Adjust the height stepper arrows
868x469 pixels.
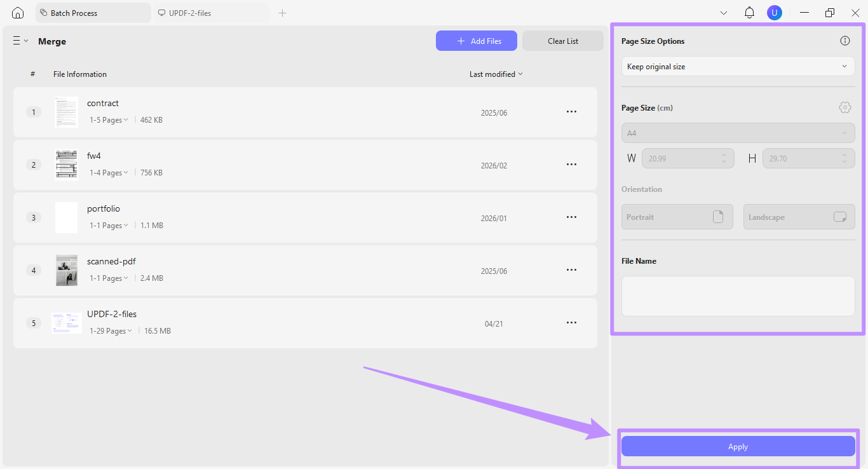844,158
